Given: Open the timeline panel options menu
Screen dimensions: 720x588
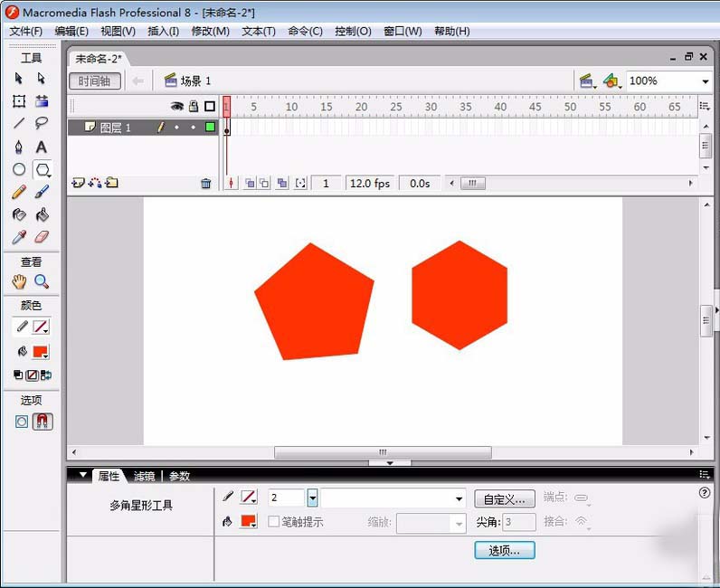Looking at the screenshot, I should 705,106.
